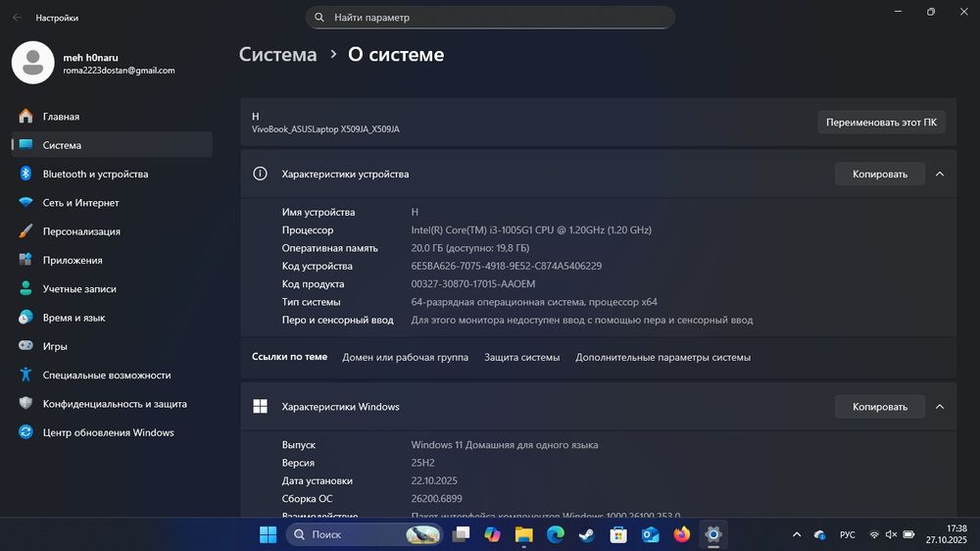The width and height of the screenshot is (980, 551).
Task: Open Игры section
Action: pyautogui.click(x=113, y=346)
